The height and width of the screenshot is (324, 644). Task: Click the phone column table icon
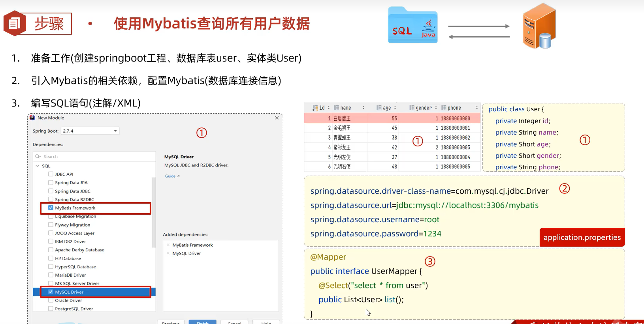444,108
